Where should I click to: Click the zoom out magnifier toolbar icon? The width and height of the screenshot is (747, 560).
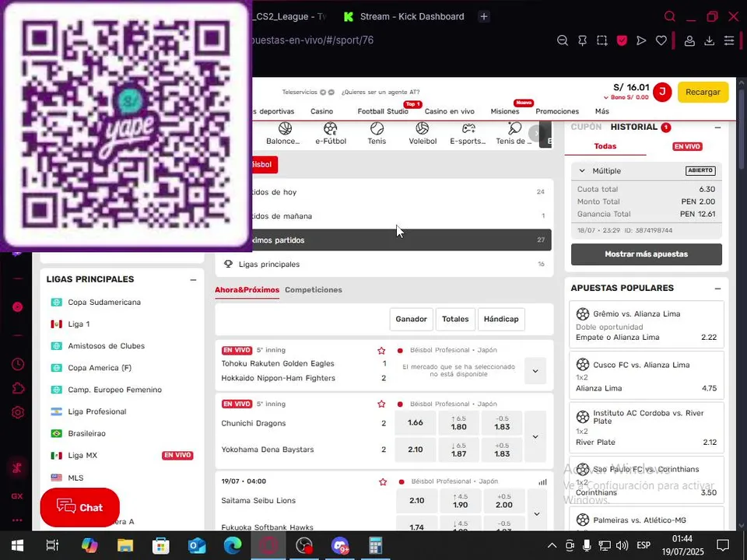tap(563, 40)
